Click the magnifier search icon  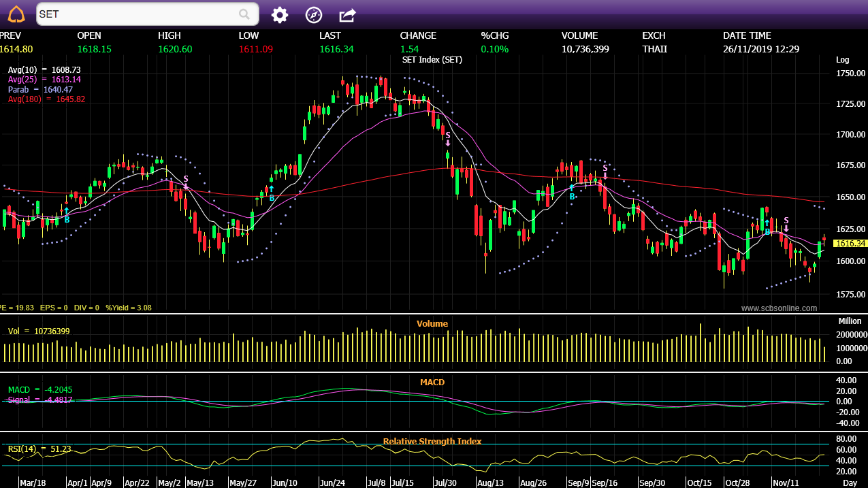coord(244,14)
